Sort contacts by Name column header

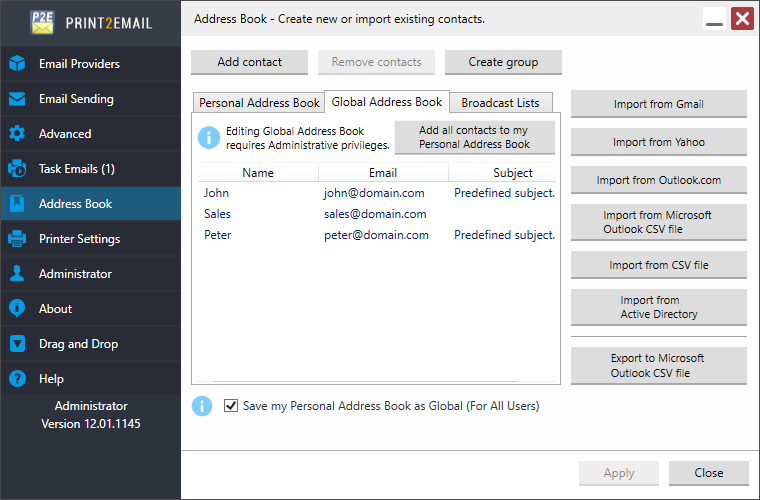(258, 172)
